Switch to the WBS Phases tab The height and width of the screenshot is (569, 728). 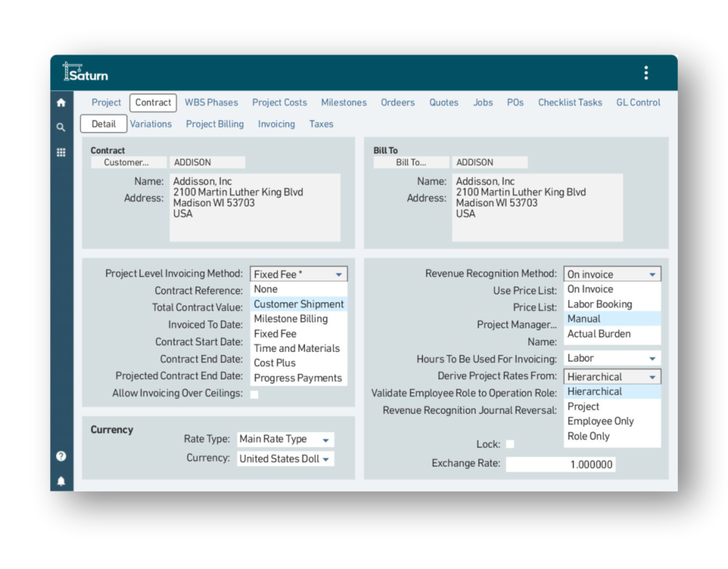point(211,102)
